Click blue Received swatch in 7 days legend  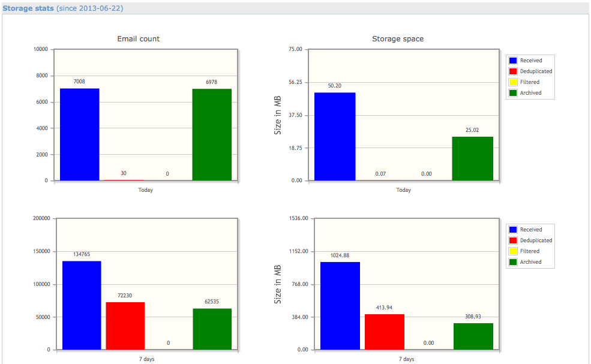tap(513, 230)
